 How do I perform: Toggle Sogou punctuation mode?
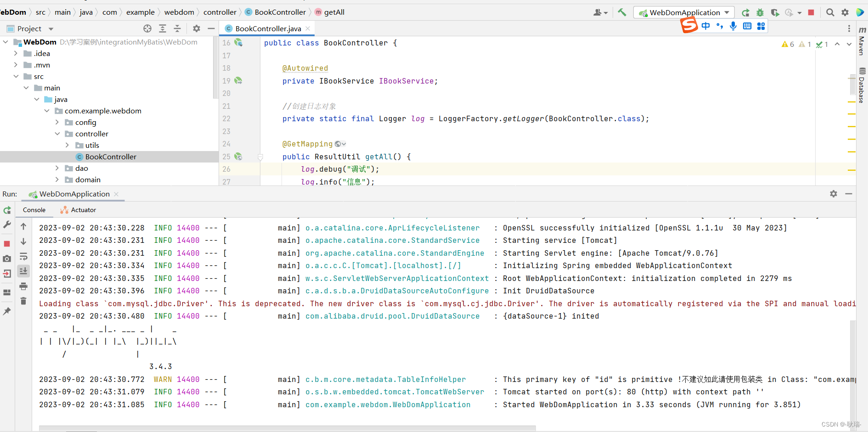click(x=720, y=26)
